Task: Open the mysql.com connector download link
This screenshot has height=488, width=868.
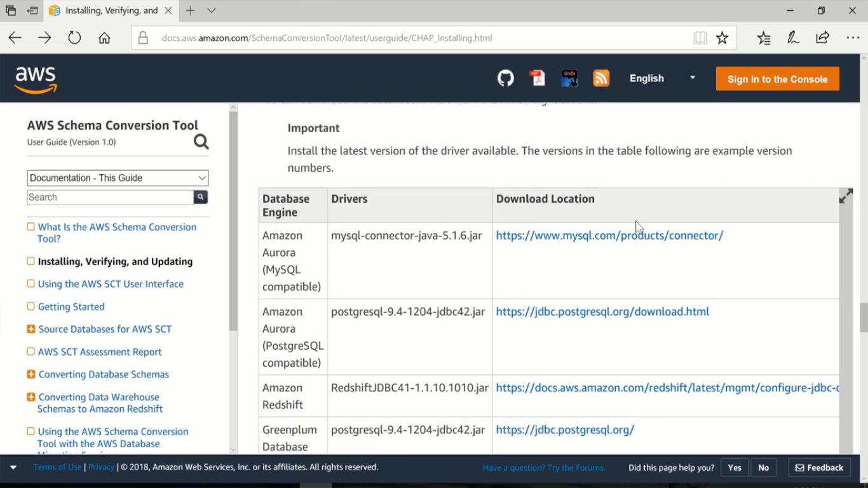Action: 609,236
